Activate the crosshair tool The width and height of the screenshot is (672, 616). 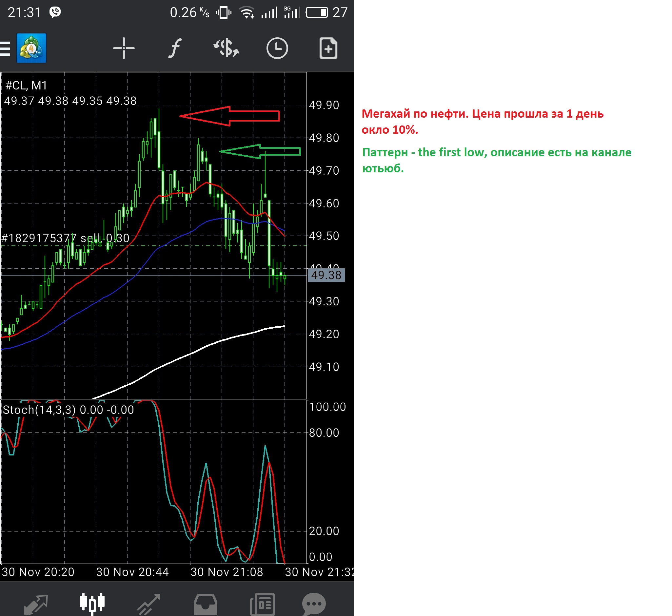[x=124, y=48]
